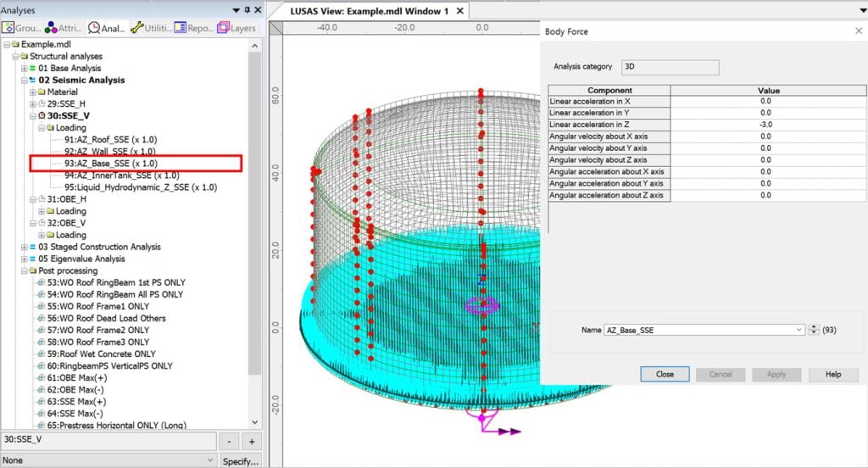This screenshot has height=468, width=868.
Task: Open the Groups panel tab icon
Action: (9, 28)
